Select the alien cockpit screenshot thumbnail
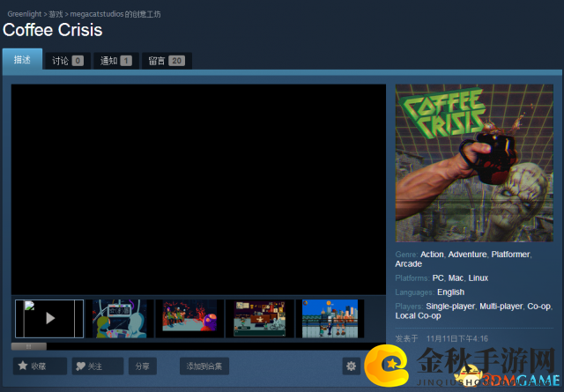The image size is (564, 392). tap(120, 319)
